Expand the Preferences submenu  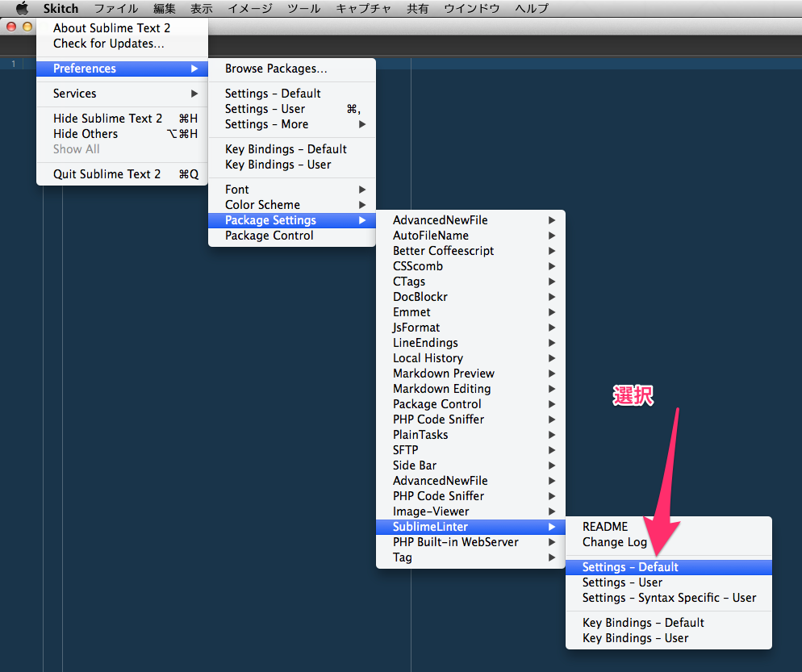(x=123, y=69)
